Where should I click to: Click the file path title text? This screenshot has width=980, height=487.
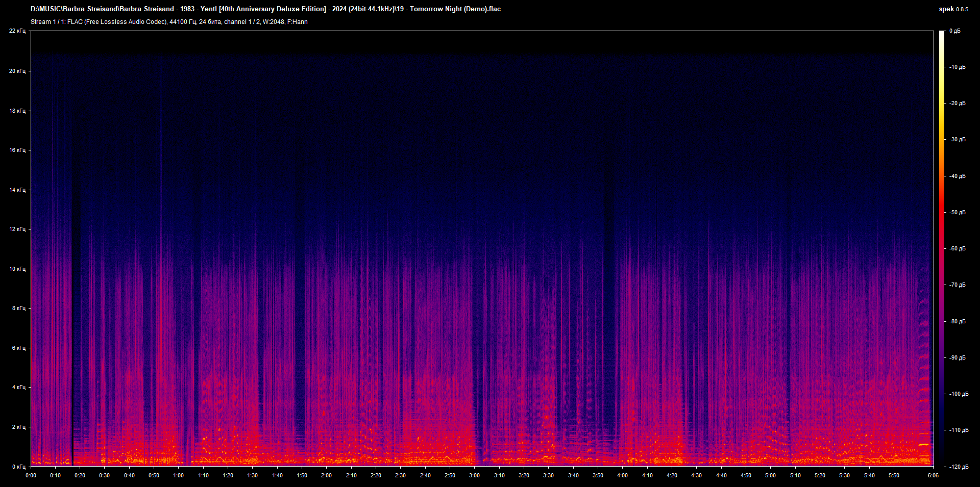coord(265,9)
